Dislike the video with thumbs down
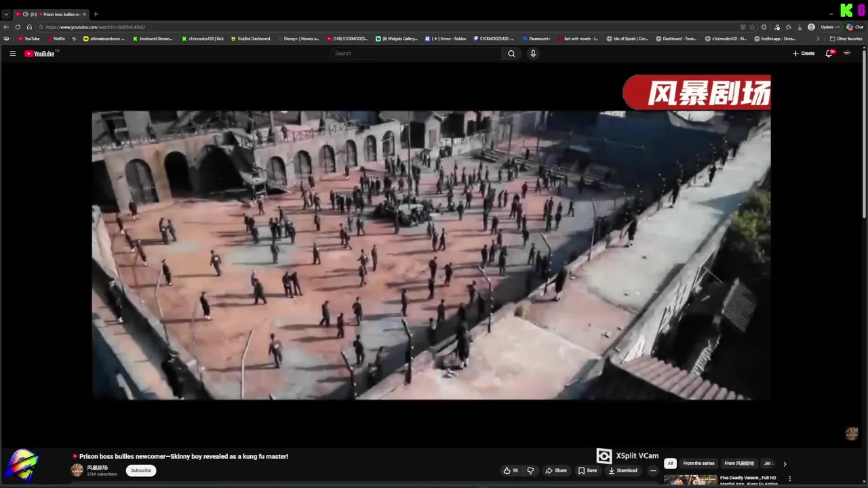 530,470
